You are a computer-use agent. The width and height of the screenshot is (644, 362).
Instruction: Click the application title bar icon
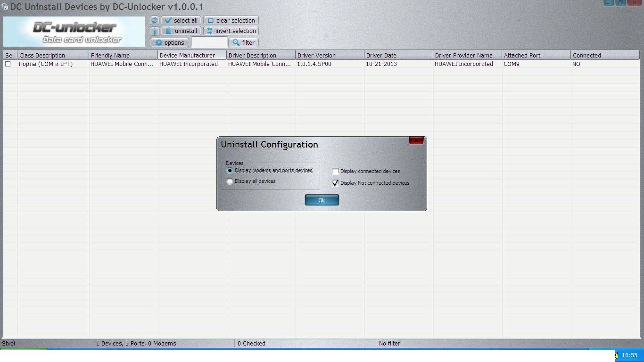tap(5, 7)
